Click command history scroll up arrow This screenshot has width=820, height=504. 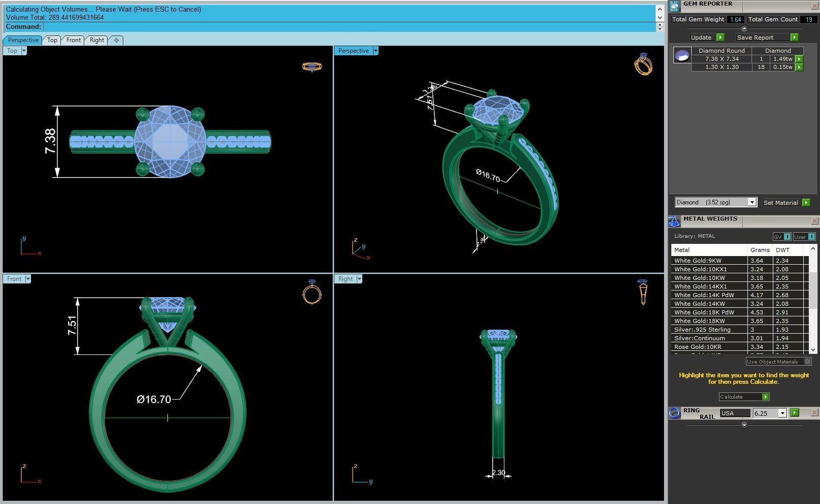point(660,9)
